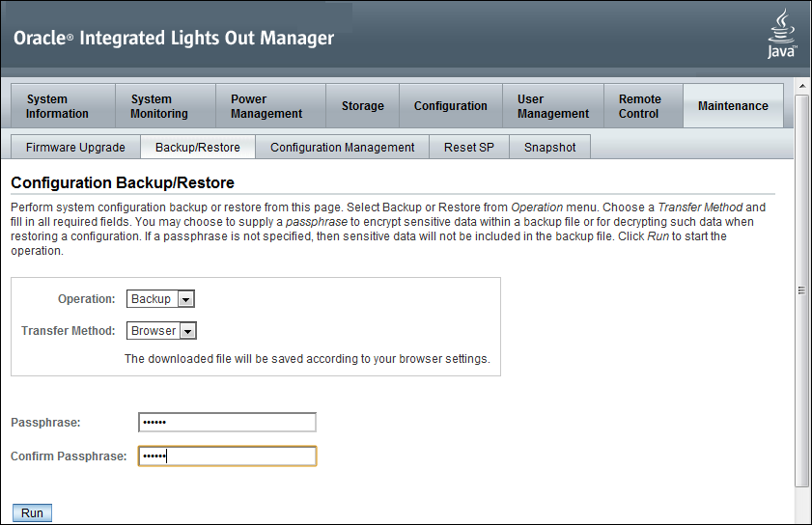Click the Oracle Integrated Lights Out Manager title
The height and width of the screenshot is (525, 812).
[x=174, y=38]
